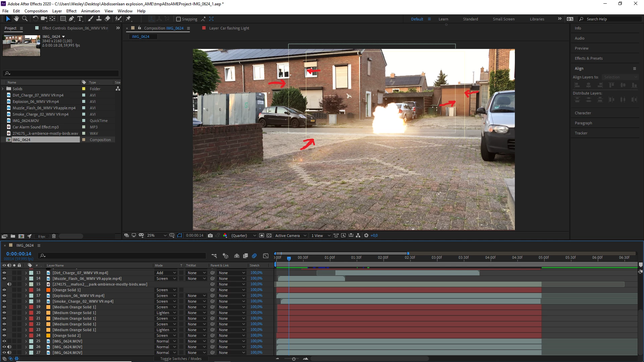Open blending mode dropdown for Orange Solid 1
Image resolution: width=644 pixels, height=362 pixels.
[166, 290]
